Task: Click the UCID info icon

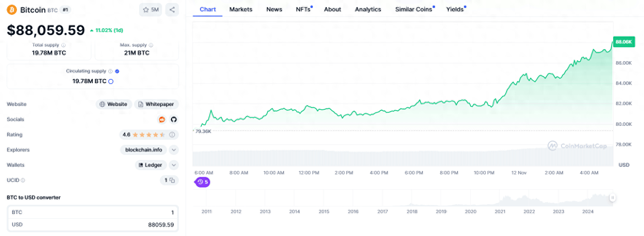Action: (23, 180)
